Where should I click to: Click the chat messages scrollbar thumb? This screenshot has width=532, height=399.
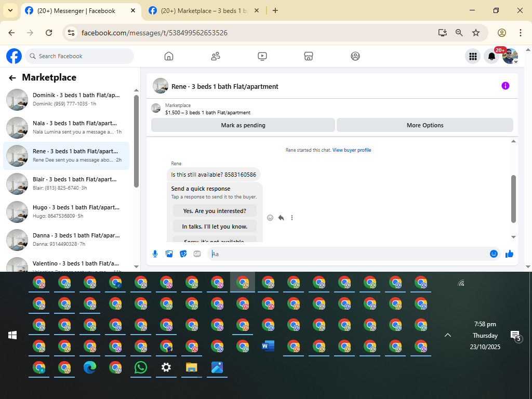[513, 199]
